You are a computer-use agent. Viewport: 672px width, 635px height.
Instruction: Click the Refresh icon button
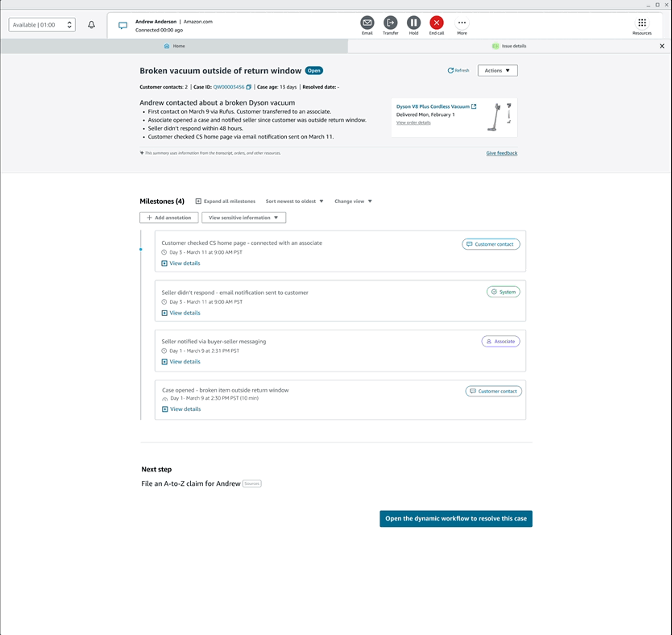(x=458, y=70)
